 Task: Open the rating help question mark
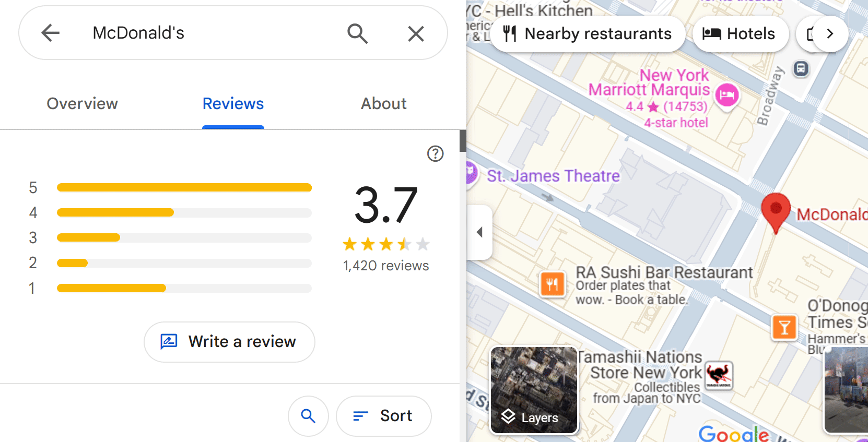[x=435, y=153]
